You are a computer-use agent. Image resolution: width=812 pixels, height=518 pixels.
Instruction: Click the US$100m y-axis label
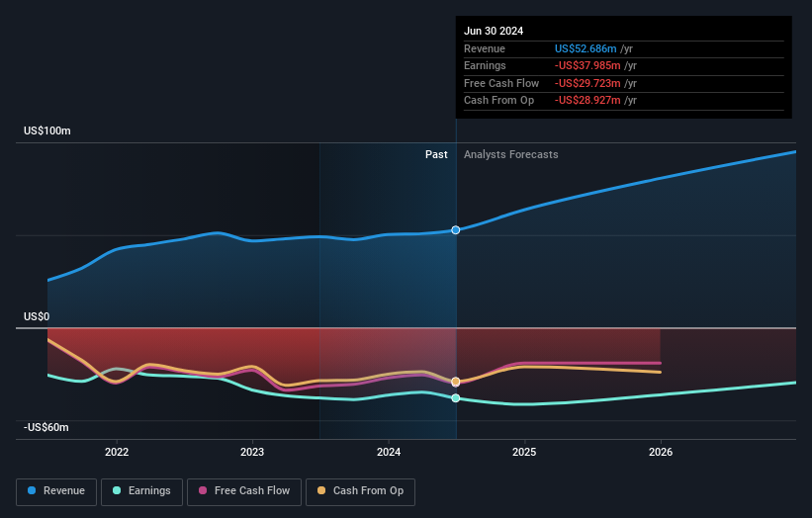tap(47, 130)
